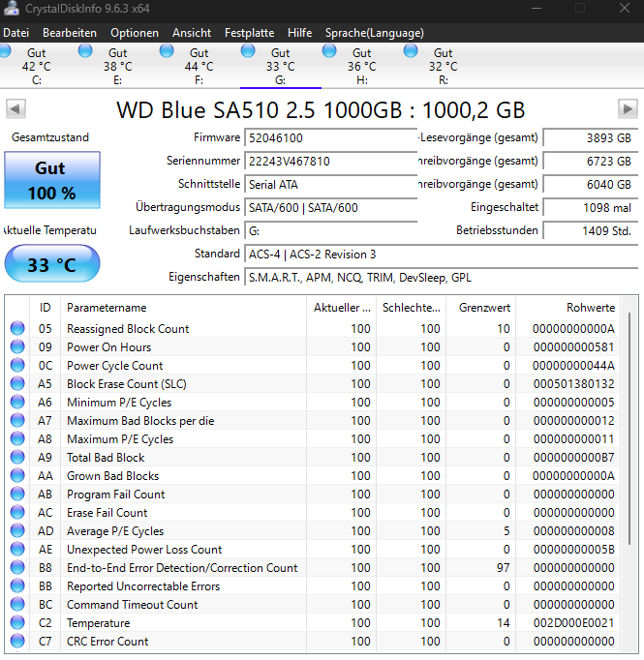Click the status orb for drive F:
The height and width of the screenshot is (660, 644).
[167, 51]
